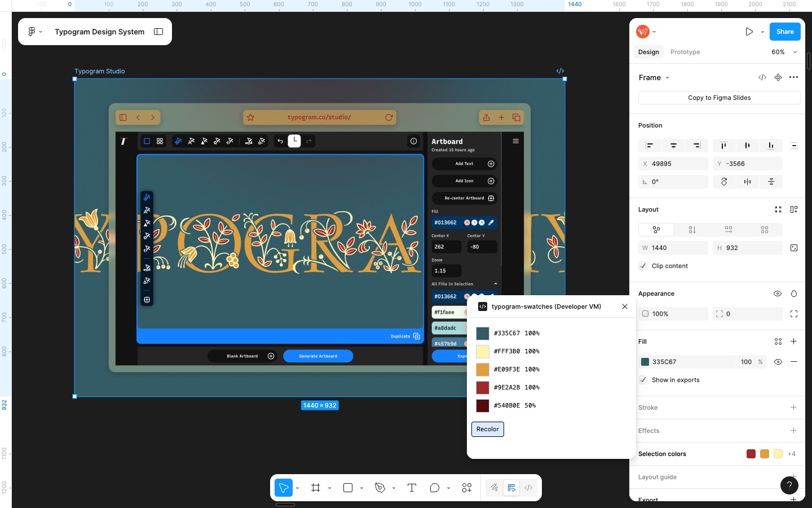
Task: Uncheck the Clip content checkbox
Action: 643,266
